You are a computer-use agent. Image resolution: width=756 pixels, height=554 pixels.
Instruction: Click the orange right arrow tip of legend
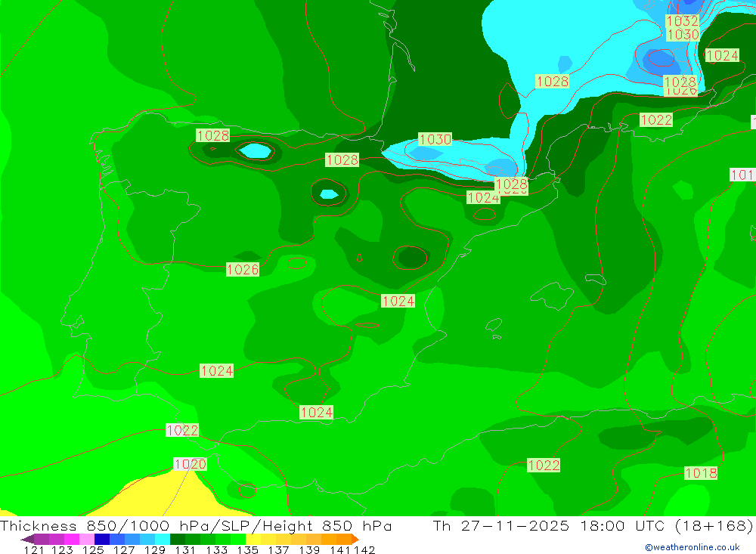tap(355, 539)
